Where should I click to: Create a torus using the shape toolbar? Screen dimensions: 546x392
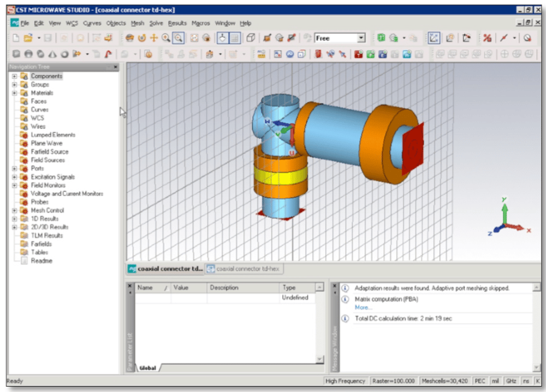point(64,54)
